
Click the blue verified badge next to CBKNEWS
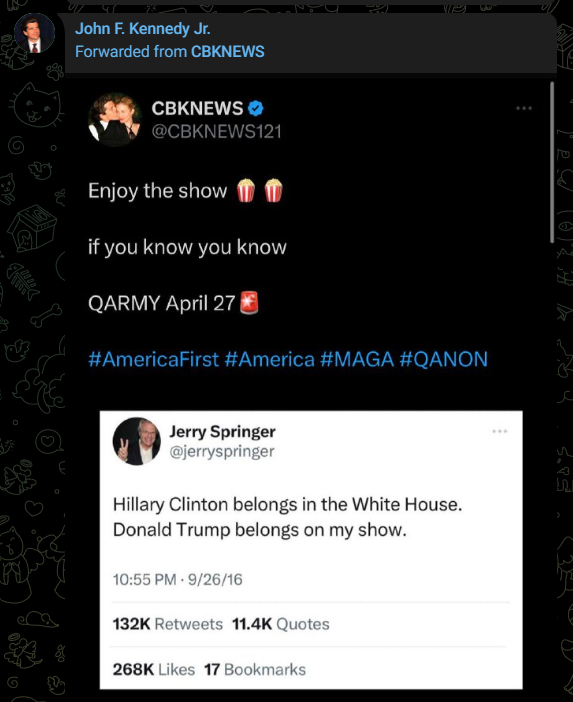coord(256,108)
